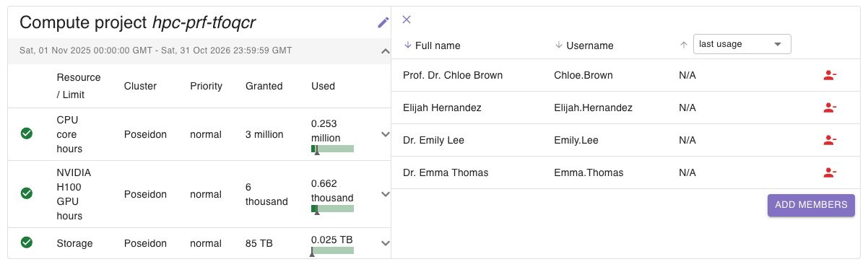Click the pencil edit icon for the project
The image size is (868, 267).
tap(383, 22)
